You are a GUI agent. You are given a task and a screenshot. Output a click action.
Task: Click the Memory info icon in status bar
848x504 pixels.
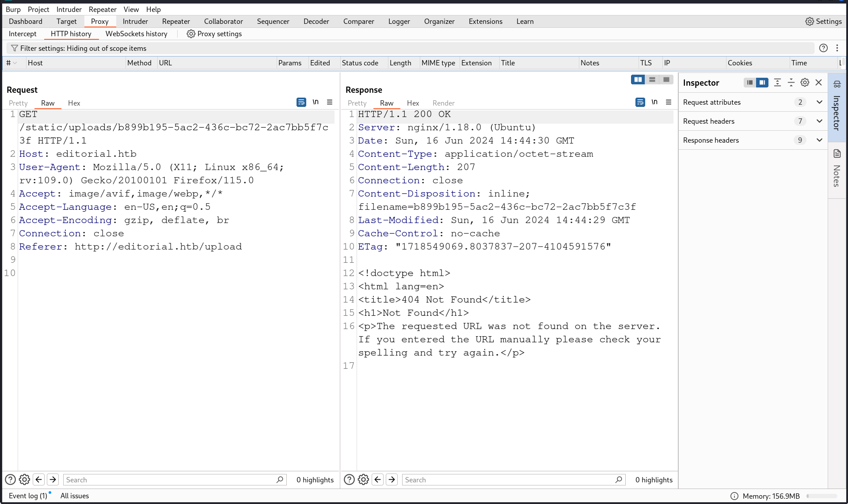[734, 496]
